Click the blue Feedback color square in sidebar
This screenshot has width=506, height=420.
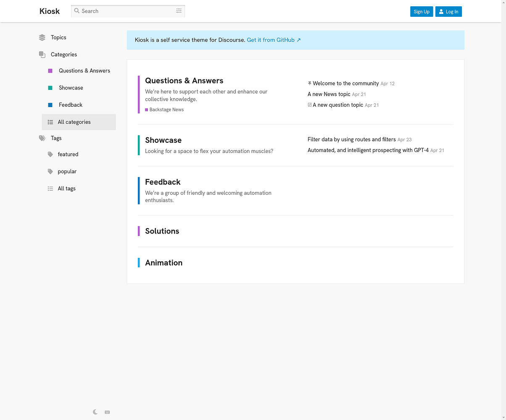50,105
